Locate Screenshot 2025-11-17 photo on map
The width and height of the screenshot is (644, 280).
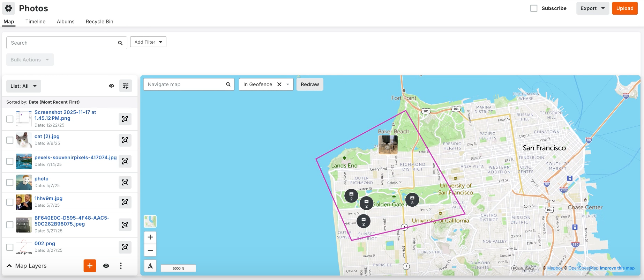coord(125,119)
